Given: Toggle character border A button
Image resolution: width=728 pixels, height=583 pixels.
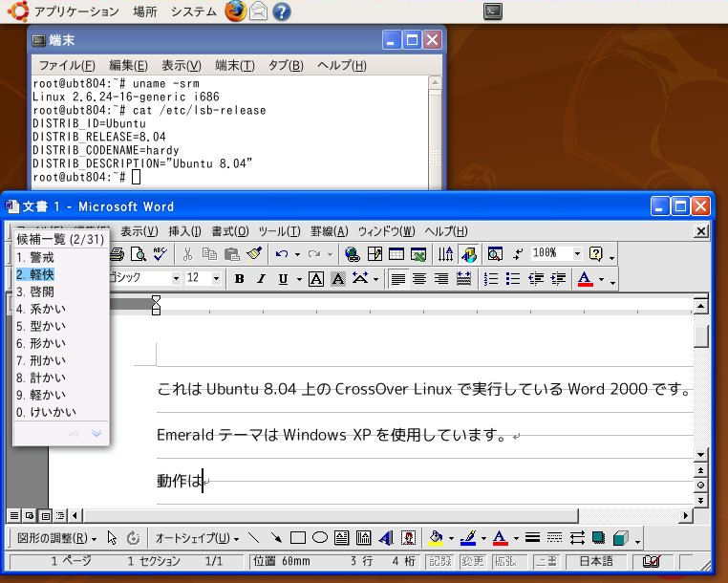Looking at the screenshot, I should (x=316, y=279).
